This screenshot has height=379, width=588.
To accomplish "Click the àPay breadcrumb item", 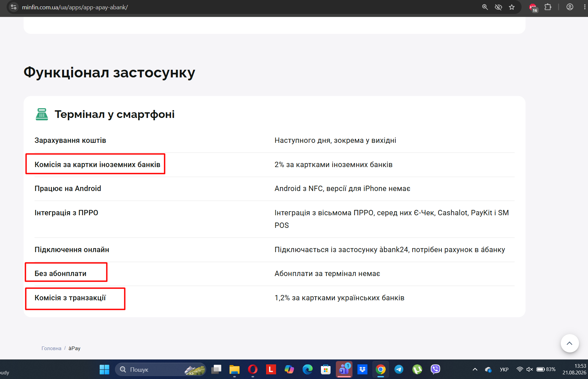I will (x=74, y=348).
